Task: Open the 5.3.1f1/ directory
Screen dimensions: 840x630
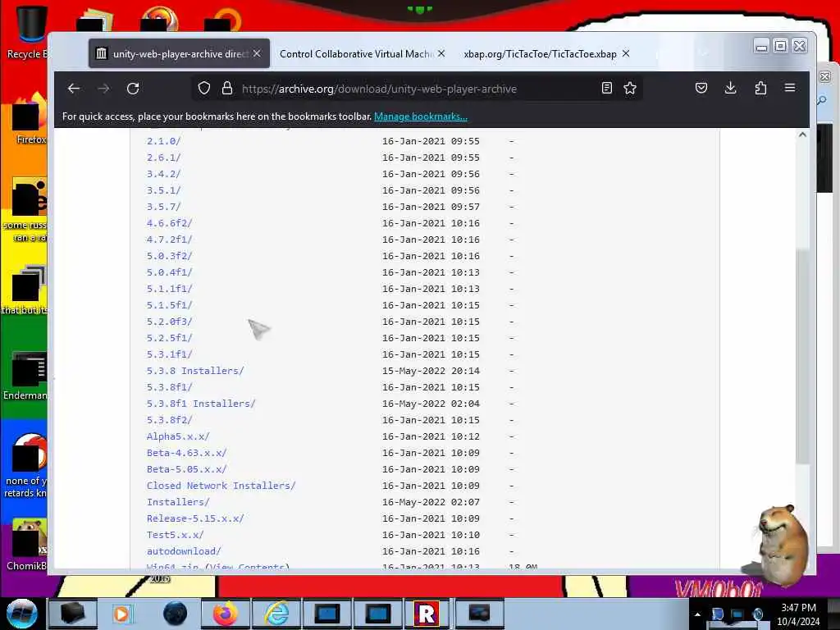Action: 169,354
